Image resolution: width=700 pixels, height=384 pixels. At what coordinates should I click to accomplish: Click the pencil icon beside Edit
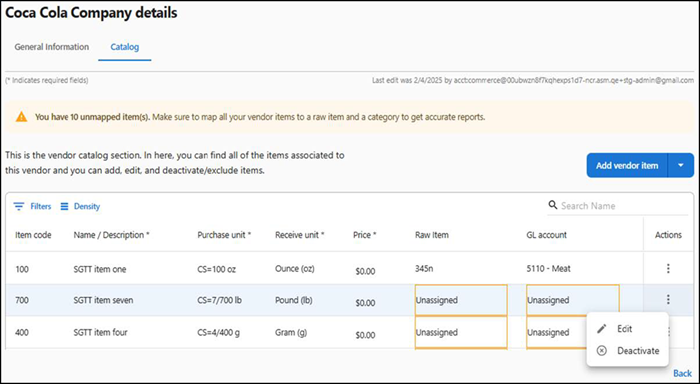[x=602, y=329]
